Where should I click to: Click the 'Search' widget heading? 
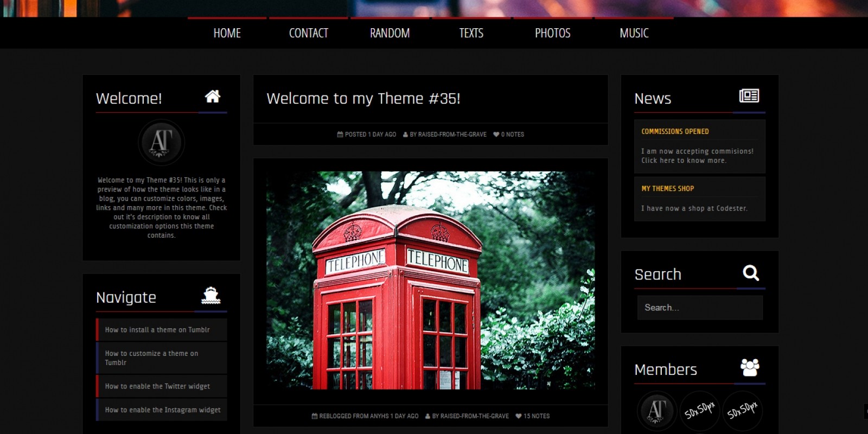pyautogui.click(x=658, y=275)
